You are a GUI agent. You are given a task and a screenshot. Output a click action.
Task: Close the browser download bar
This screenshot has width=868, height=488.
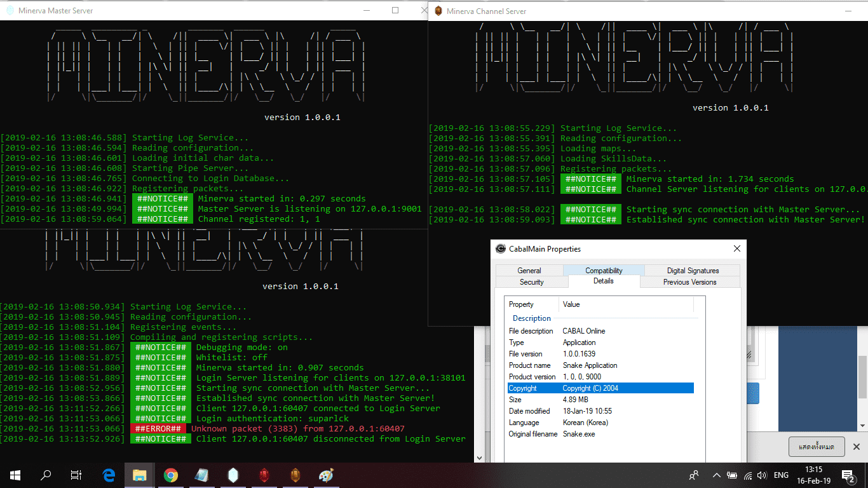point(856,447)
